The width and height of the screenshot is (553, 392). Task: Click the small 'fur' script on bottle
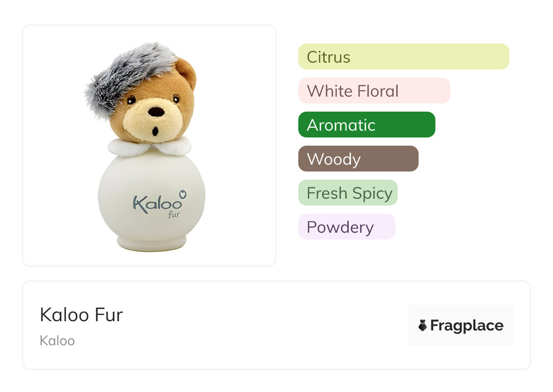[x=173, y=215]
